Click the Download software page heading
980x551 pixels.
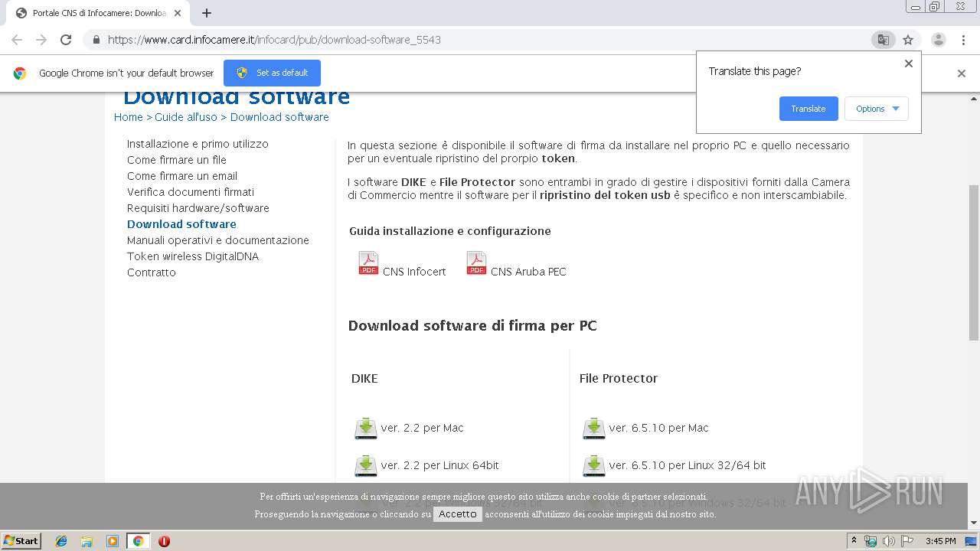click(237, 97)
